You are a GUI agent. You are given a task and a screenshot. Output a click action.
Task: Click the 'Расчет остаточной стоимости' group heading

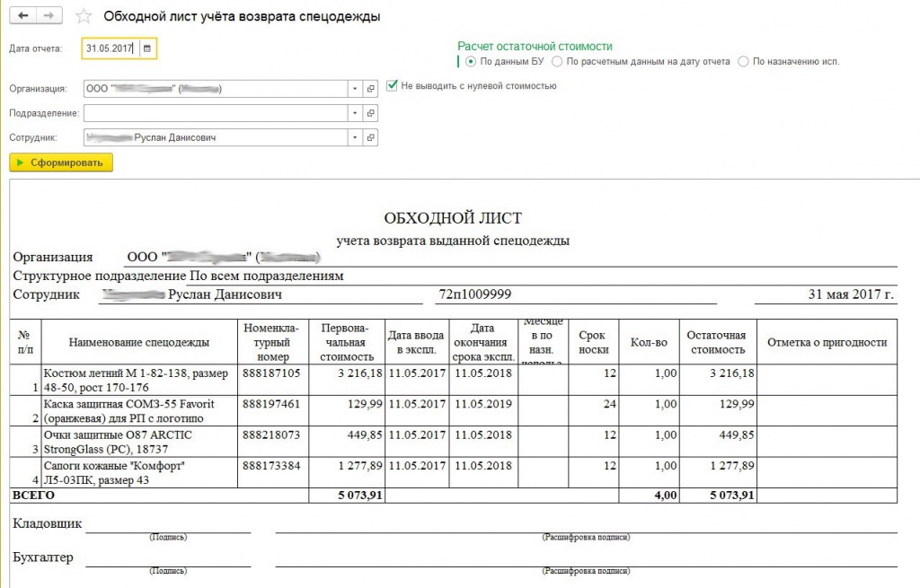pos(535,47)
